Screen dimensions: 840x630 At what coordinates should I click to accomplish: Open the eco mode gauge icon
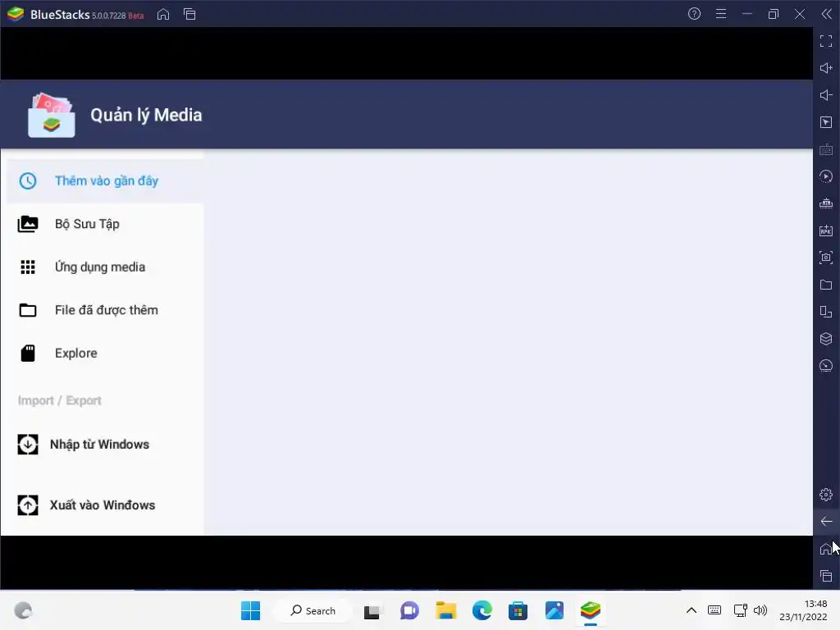click(x=826, y=366)
